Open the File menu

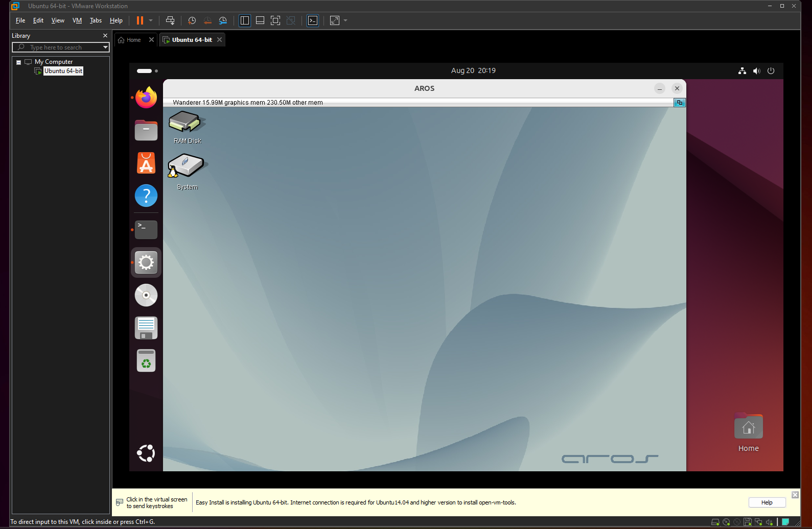[x=20, y=20]
